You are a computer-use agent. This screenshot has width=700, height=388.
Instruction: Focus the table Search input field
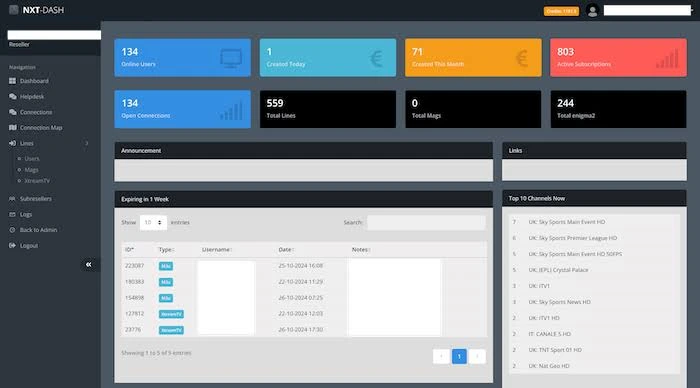pyautogui.click(x=426, y=222)
